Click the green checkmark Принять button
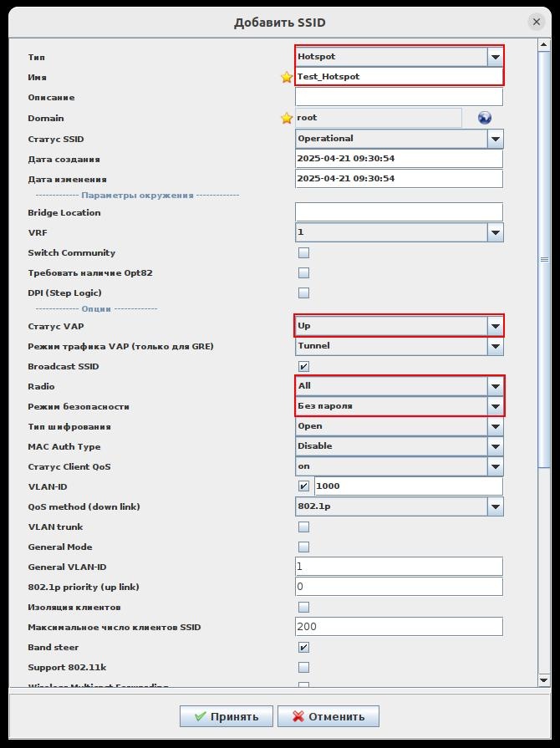The height and width of the screenshot is (748, 560). point(227,716)
